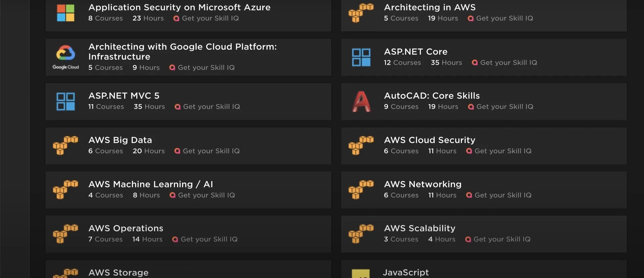This screenshot has height=278, width=644.
Task: Click '23 Hours' under Application Security on Azure
Action: (148, 18)
